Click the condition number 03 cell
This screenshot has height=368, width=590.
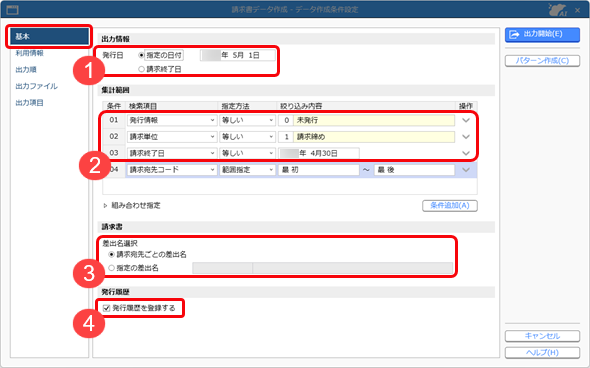(x=114, y=153)
